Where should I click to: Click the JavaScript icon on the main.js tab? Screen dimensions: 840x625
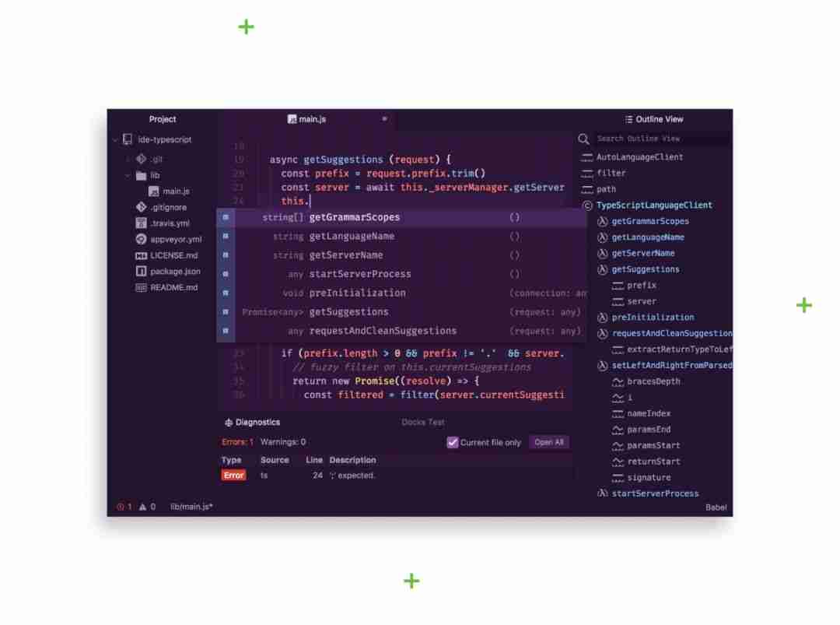[x=292, y=119]
